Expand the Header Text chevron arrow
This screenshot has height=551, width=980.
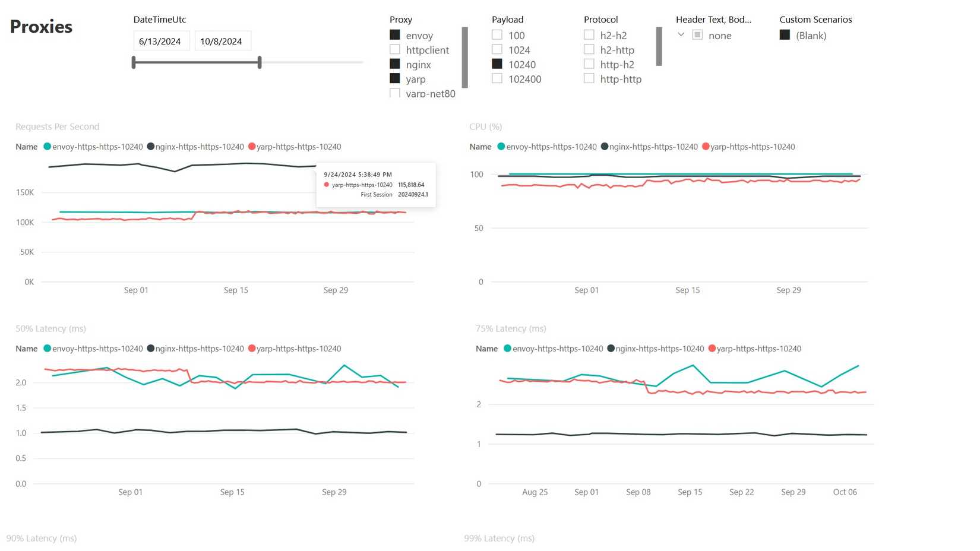point(681,34)
